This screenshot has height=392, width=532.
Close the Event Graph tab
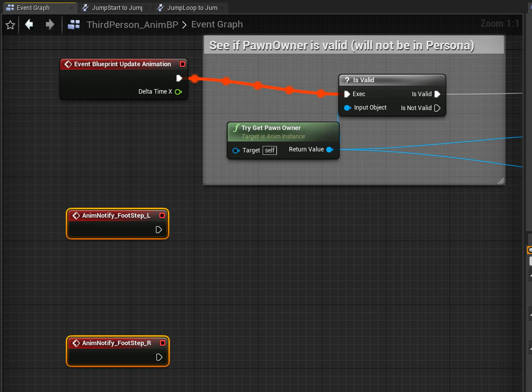[x=71, y=8]
